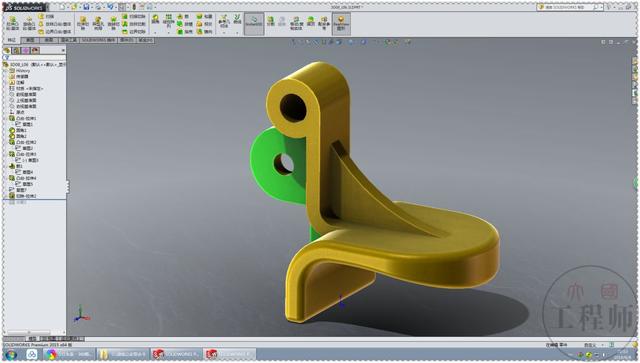Open the Curves (曲线) tool
Screen dimensions: 640x363
tap(237, 20)
